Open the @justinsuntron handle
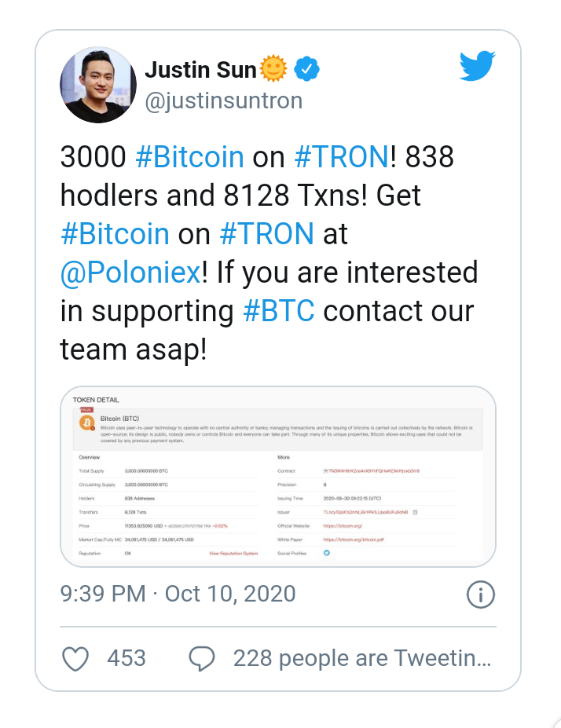This screenshot has height=728, width=561. 224,101
